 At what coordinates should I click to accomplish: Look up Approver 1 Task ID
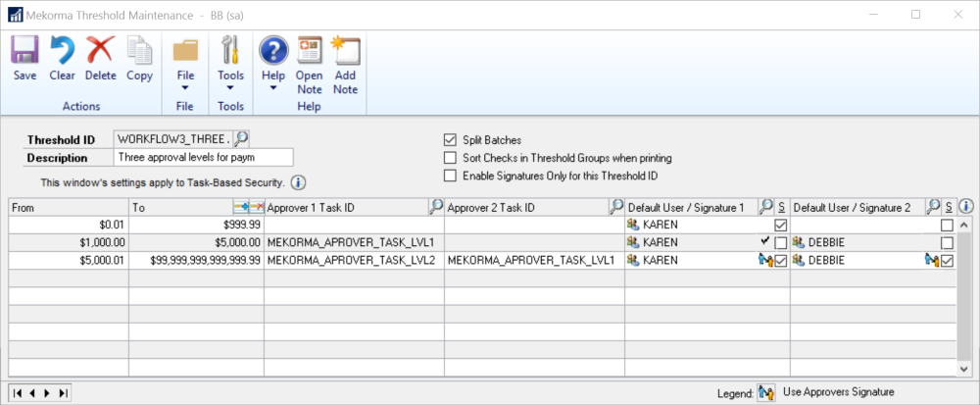click(x=436, y=207)
